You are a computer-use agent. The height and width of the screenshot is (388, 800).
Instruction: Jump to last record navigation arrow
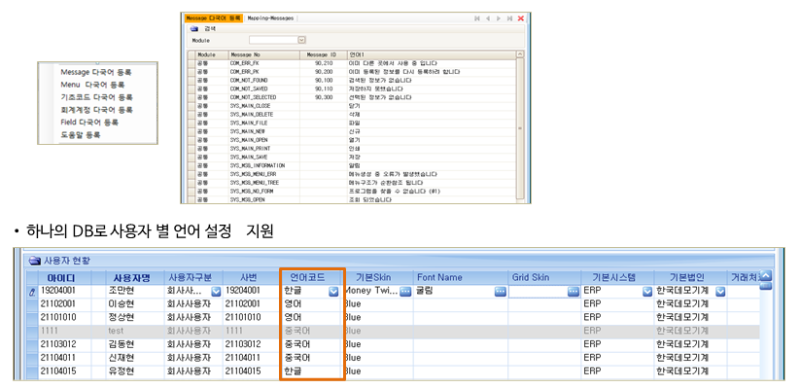[x=509, y=18]
